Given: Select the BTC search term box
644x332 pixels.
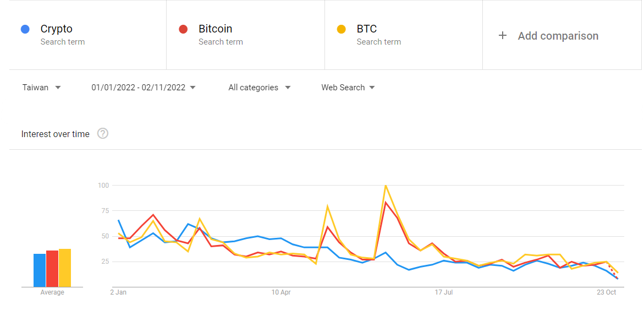Looking at the screenshot, I should click(404, 35).
